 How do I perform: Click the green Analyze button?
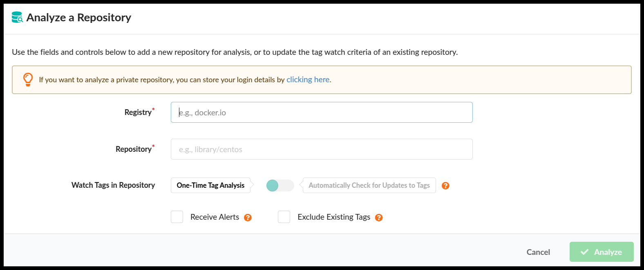click(x=601, y=252)
